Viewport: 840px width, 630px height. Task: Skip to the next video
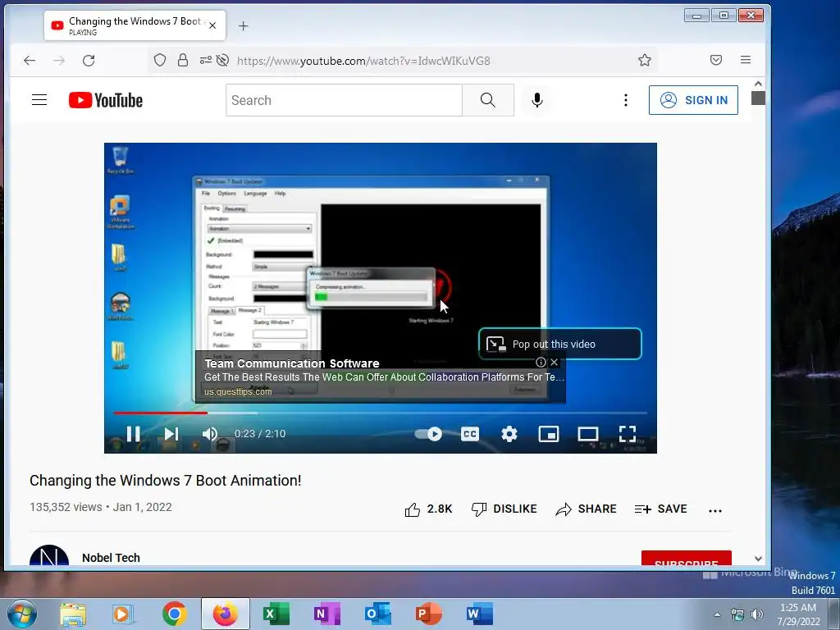point(171,434)
